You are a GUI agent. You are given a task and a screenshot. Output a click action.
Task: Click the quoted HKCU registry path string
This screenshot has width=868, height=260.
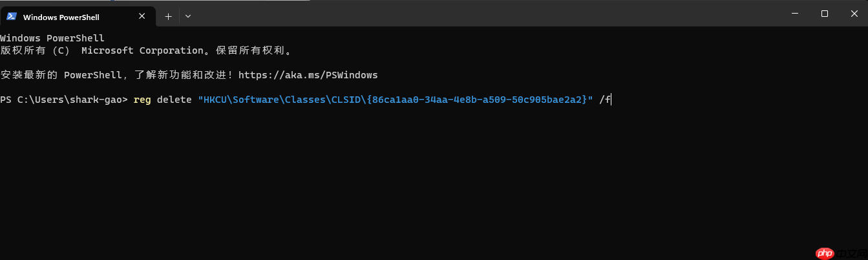[x=396, y=100]
